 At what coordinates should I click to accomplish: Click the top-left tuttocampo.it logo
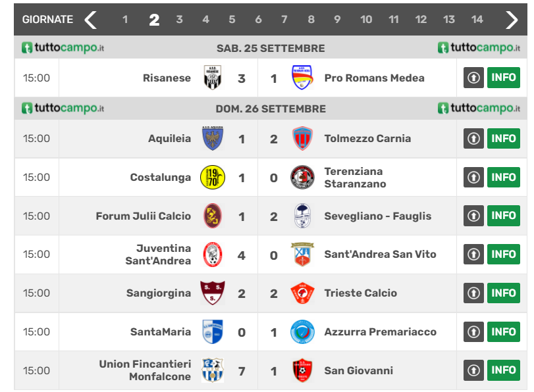(63, 48)
